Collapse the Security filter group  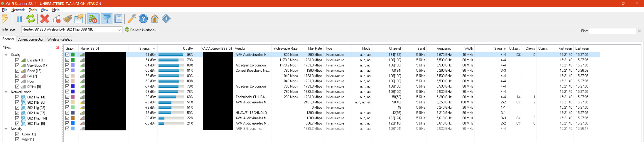tap(6, 129)
